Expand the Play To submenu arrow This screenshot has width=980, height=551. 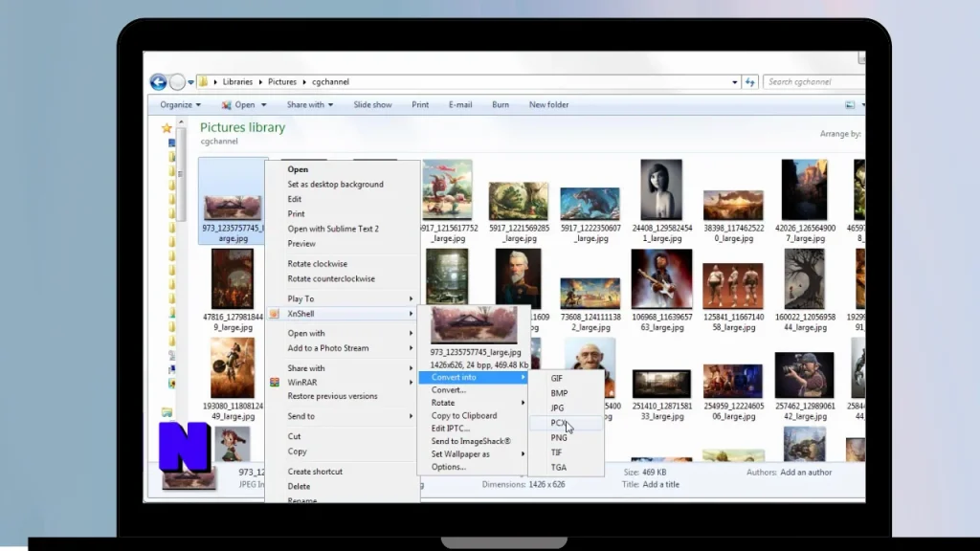[411, 298]
